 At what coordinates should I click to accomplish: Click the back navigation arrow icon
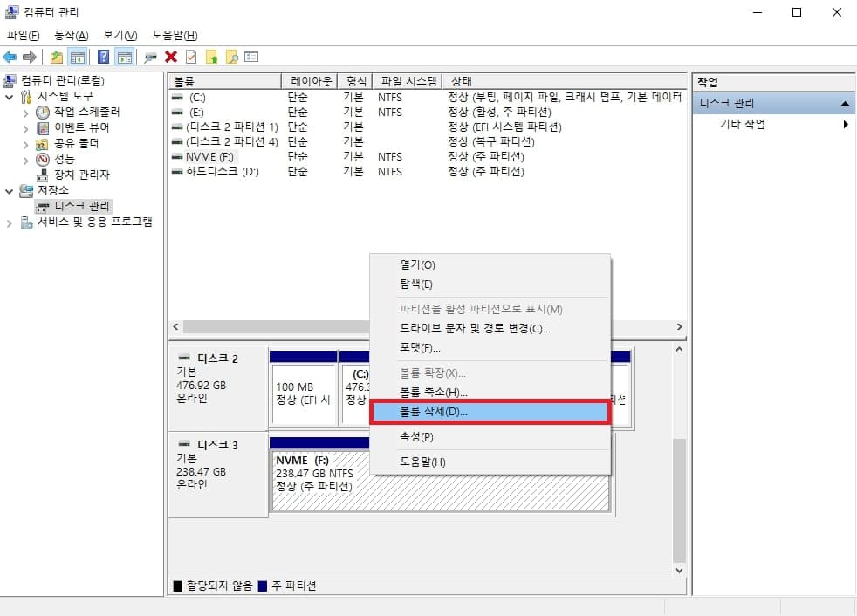pos(10,56)
